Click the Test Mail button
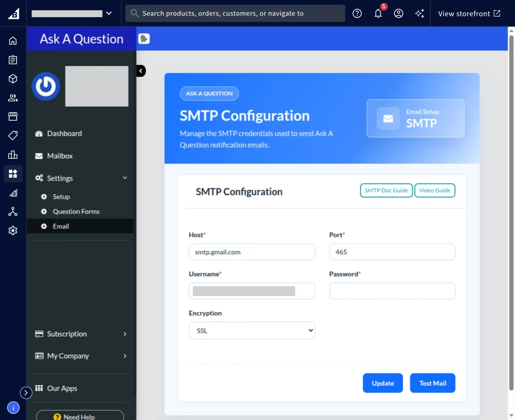The image size is (515, 420). click(x=433, y=383)
